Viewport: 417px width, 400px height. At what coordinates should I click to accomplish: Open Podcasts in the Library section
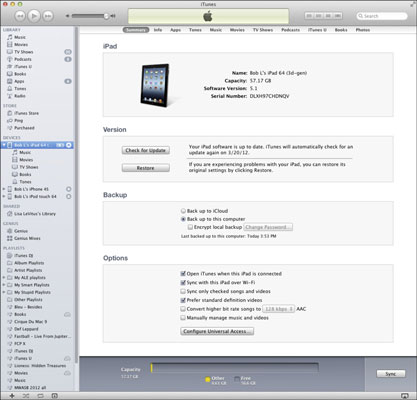(23, 59)
